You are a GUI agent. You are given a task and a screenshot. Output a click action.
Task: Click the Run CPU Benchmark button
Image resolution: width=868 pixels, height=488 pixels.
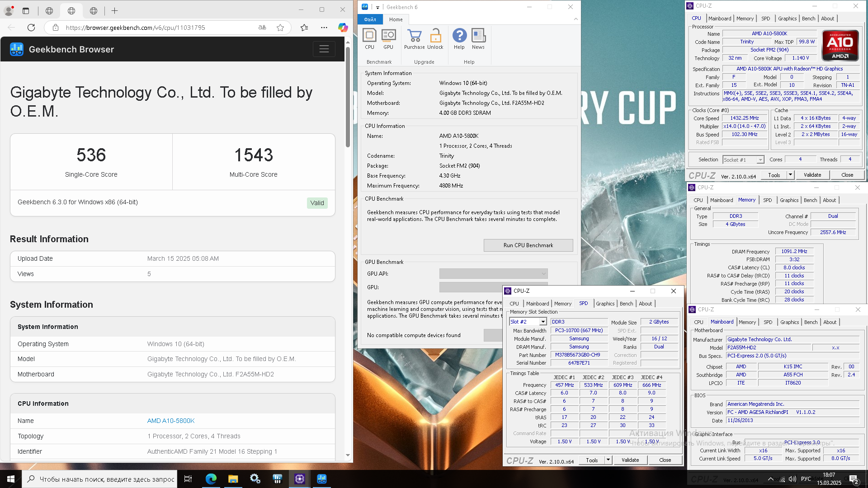click(528, 245)
